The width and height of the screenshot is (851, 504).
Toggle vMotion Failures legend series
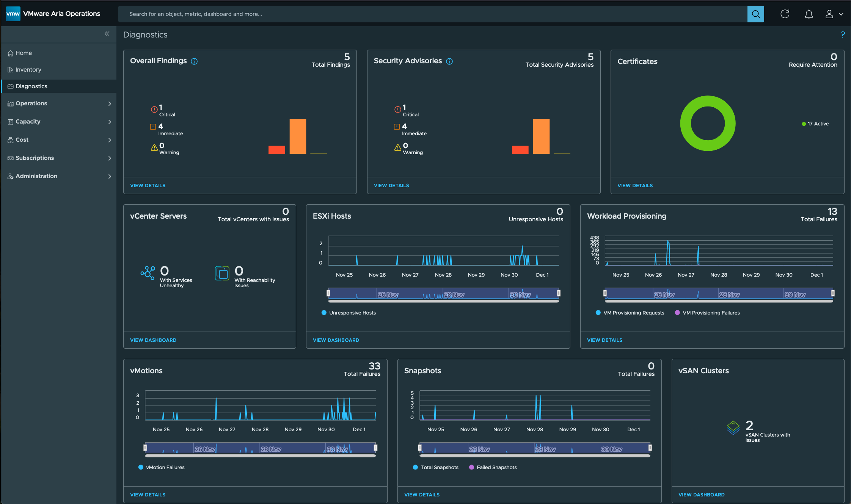click(162, 468)
